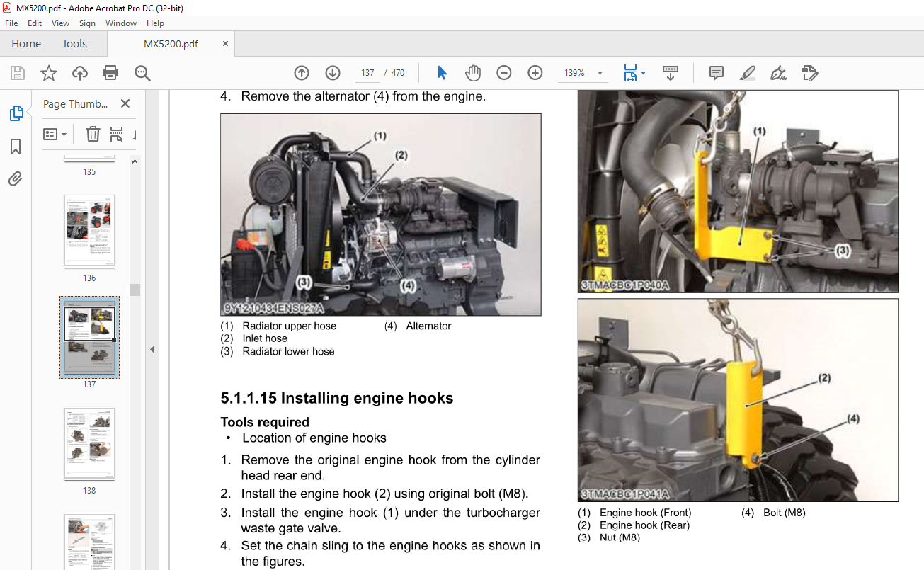Close the MX5200.pdf tab
Screen dimensions: 924x570
pos(225,44)
